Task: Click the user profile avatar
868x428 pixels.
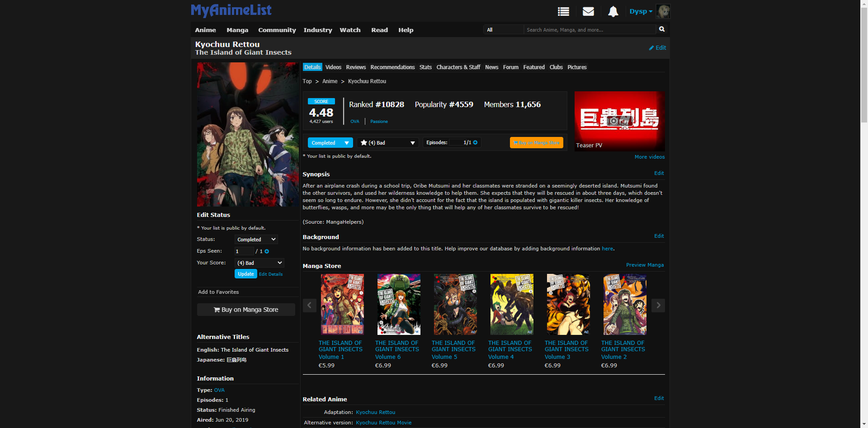Action: (x=663, y=12)
